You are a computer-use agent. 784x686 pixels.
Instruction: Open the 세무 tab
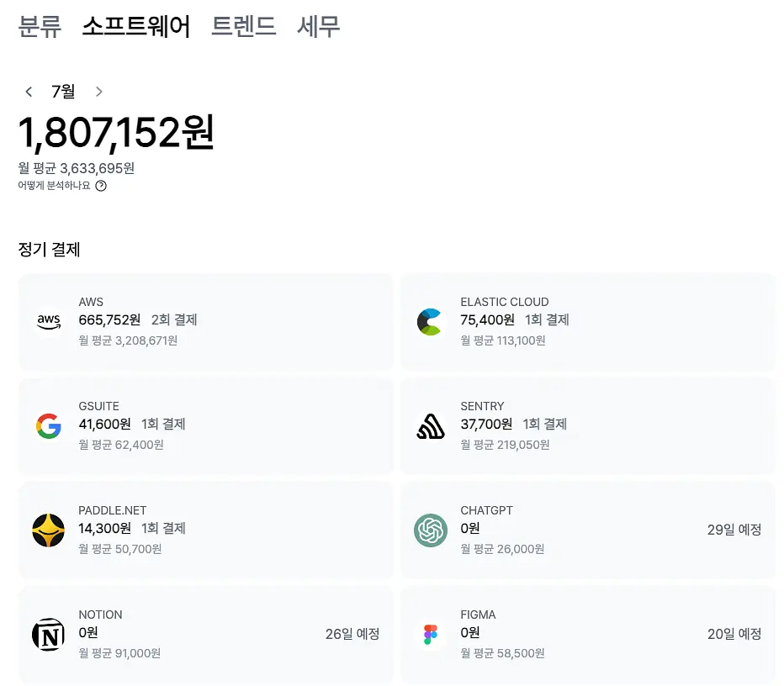pyautogui.click(x=319, y=26)
